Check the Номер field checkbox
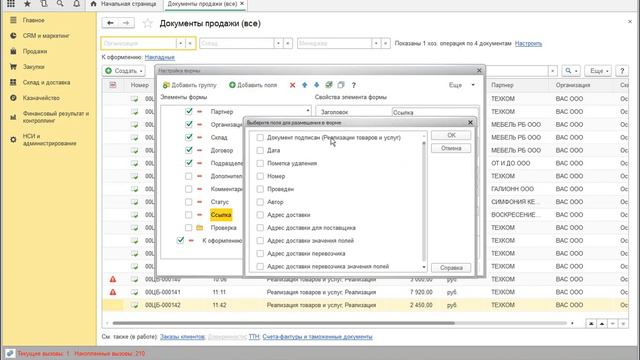Screen dimensions: 640x360 click(x=260, y=176)
